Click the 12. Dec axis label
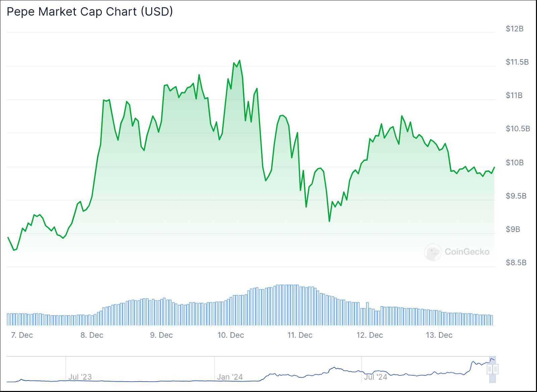 (x=370, y=335)
